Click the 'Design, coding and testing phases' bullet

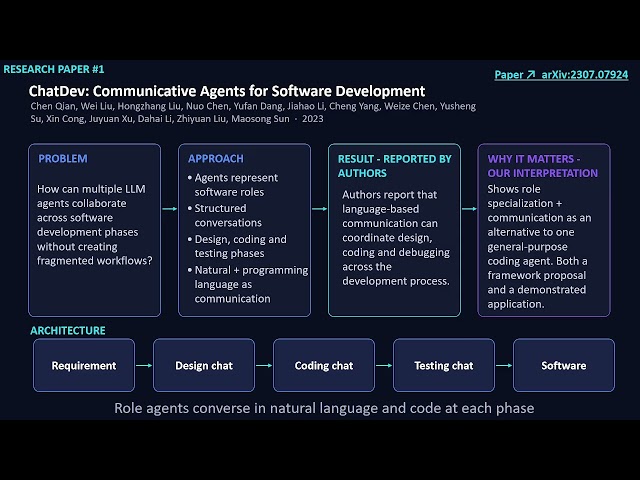coord(237,246)
